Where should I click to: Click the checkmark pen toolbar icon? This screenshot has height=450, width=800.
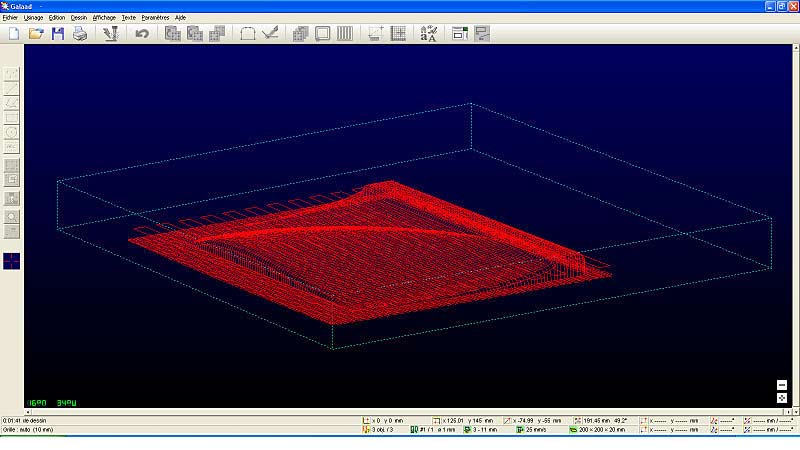270,34
